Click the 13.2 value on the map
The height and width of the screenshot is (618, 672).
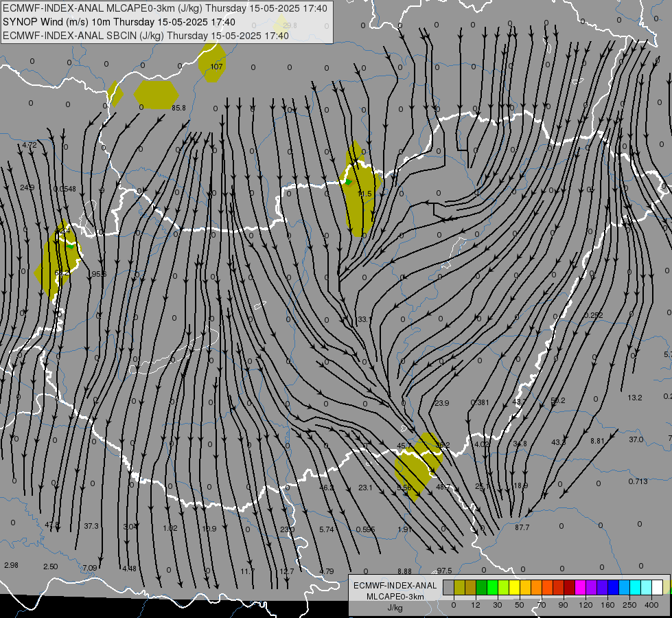click(635, 398)
